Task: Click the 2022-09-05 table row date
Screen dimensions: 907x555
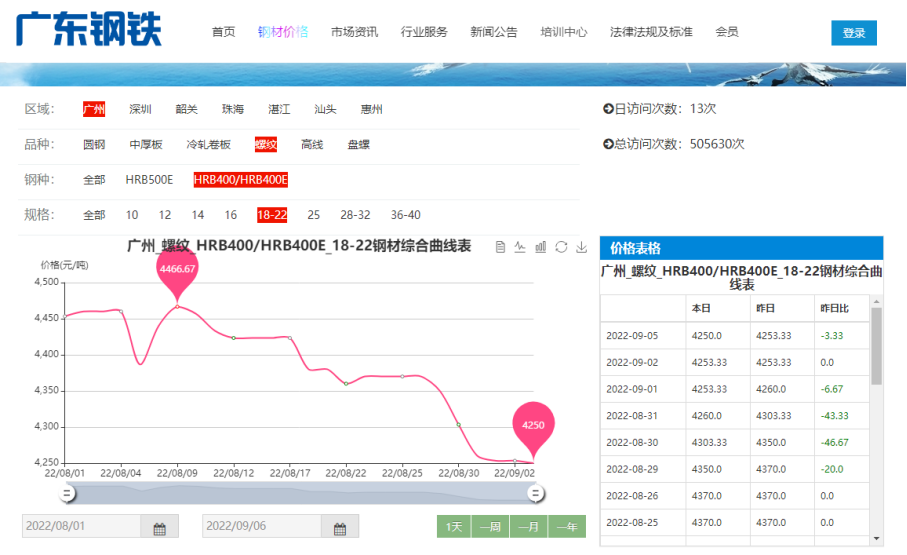Action: pyautogui.click(x=632, y=336)
